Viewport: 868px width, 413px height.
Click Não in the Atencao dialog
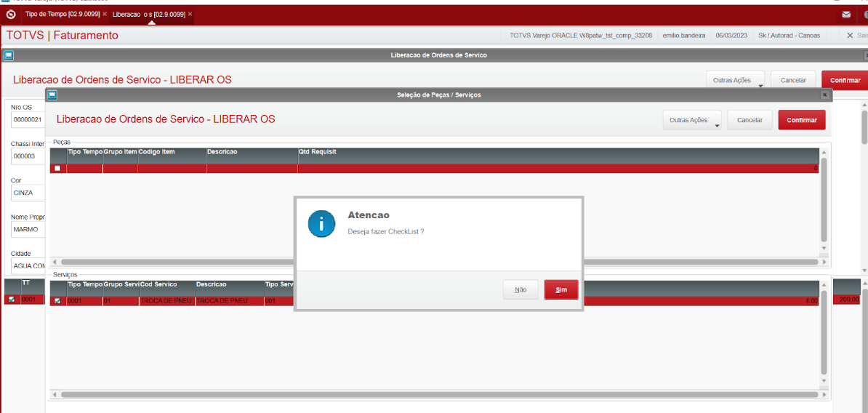click(521, 289)
